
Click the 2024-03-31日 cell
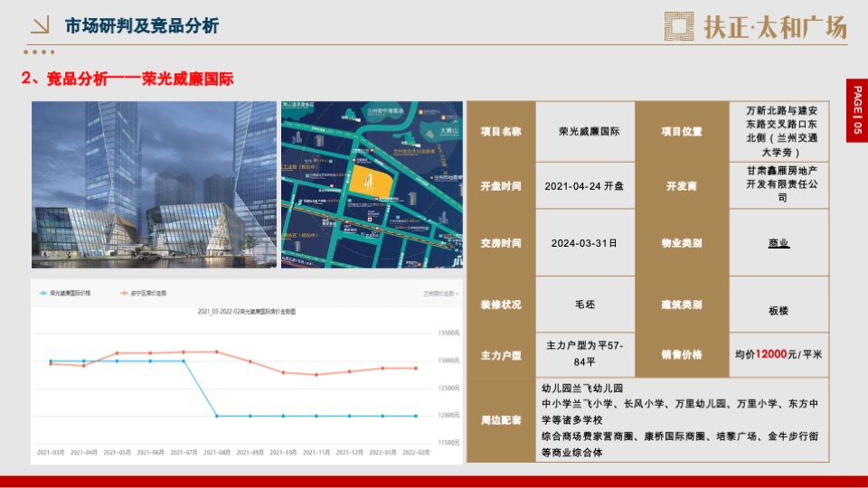(585, 243)
